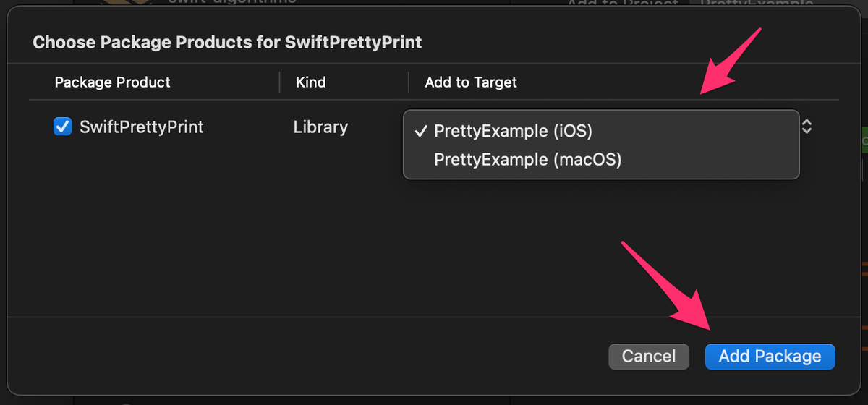The width and height of the screenshot is (868, 405).
Task: Choose PrettyExample (macOS) as the target
Action: pos(527,159)
